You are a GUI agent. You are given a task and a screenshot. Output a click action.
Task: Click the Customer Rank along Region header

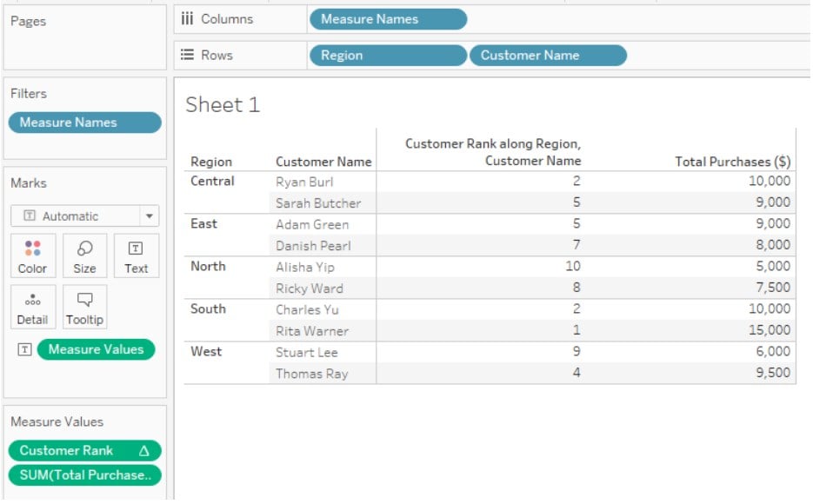[x=492, y=152]
